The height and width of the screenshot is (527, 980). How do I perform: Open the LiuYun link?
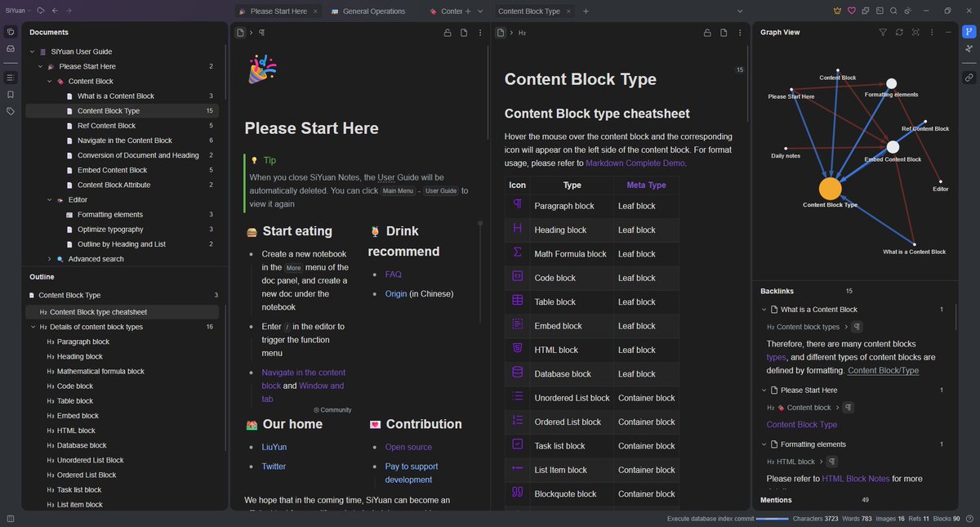point(274,447)
